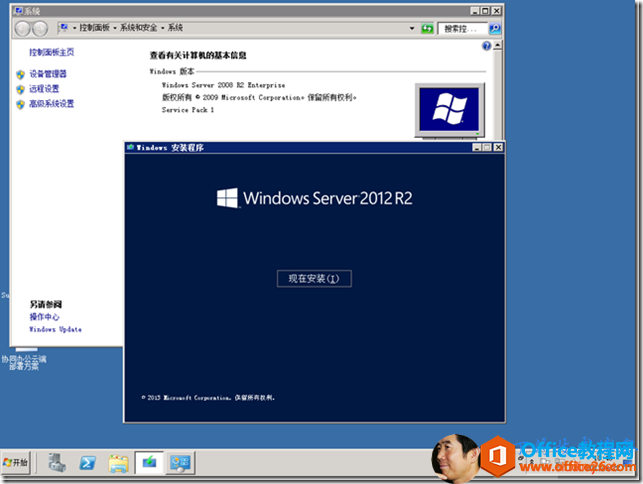The width and height of the screenshot is (643, 484).
Task: Open 远程设置 remote settings link
Action: click(x=44, y=89)
